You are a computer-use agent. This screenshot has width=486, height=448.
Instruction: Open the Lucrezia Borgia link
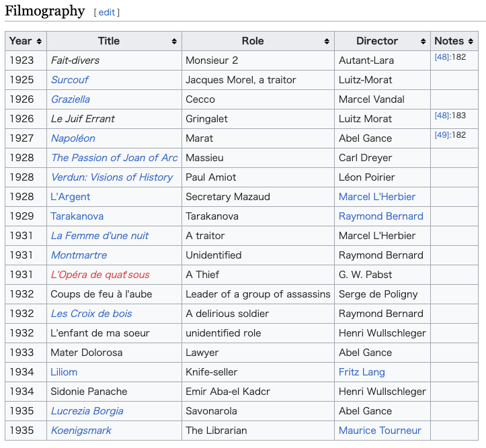click(x=87, y=411)
